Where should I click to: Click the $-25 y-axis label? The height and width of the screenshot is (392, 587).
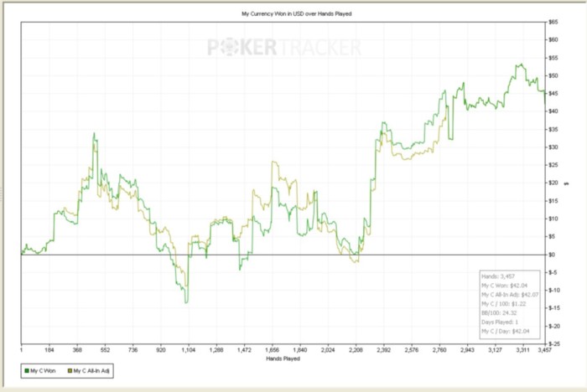click(554, 343)
